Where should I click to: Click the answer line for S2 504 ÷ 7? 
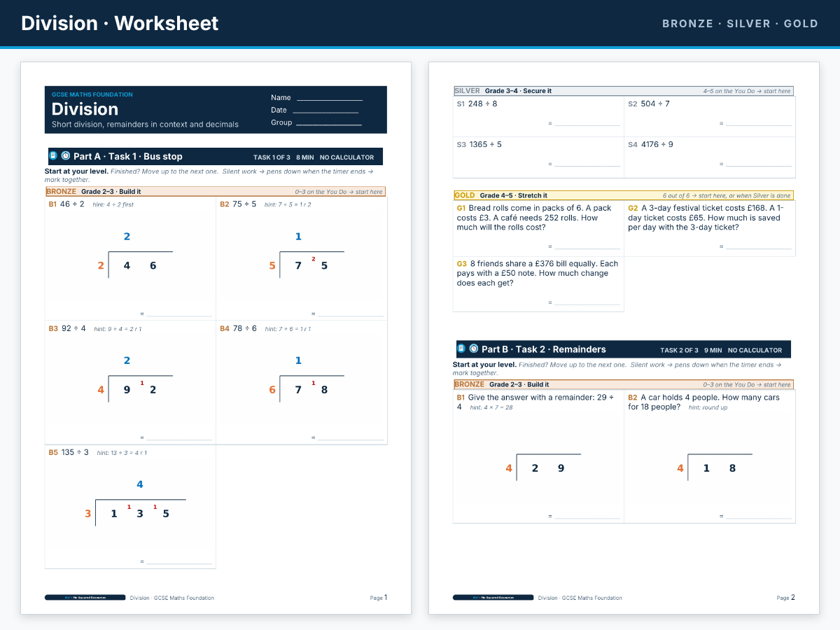759,125
